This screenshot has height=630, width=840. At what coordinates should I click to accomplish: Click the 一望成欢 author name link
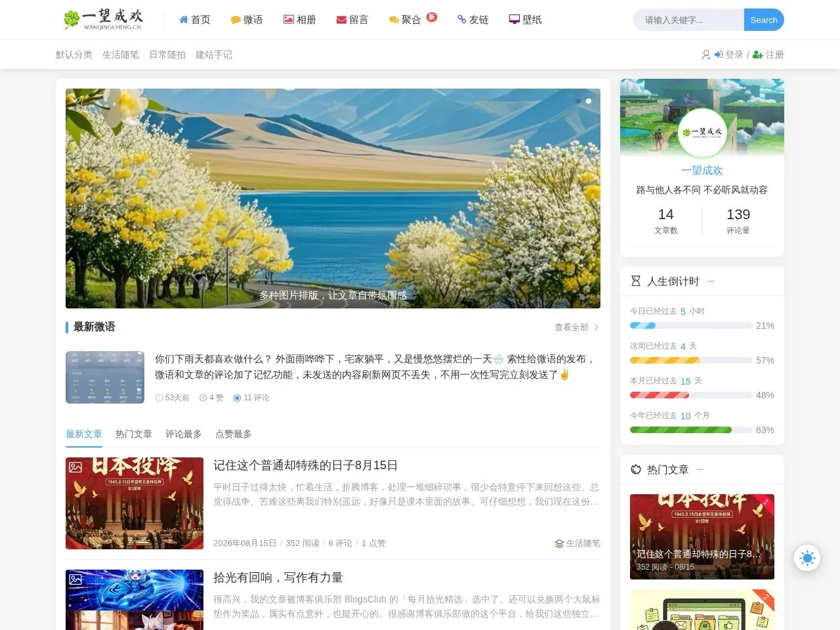pos(702,170)
